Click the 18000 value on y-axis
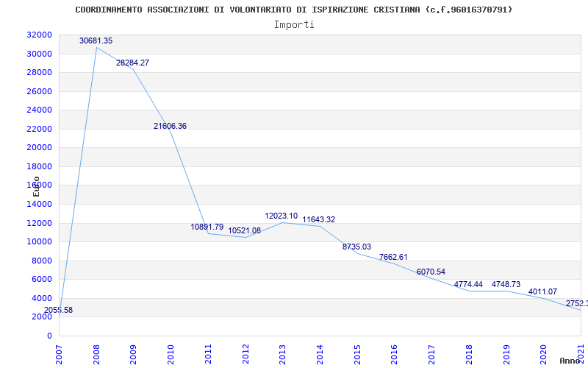 pos(40,166)
